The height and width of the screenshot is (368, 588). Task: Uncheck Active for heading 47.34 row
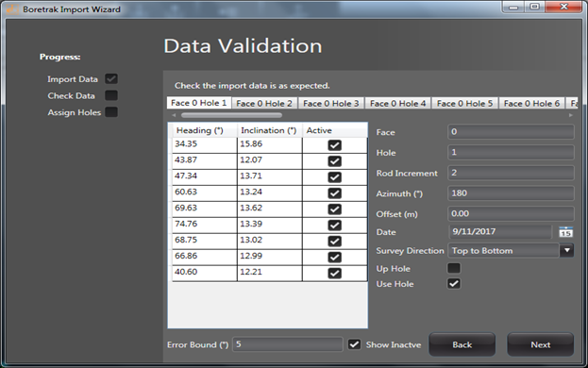(x=334, y=177)
